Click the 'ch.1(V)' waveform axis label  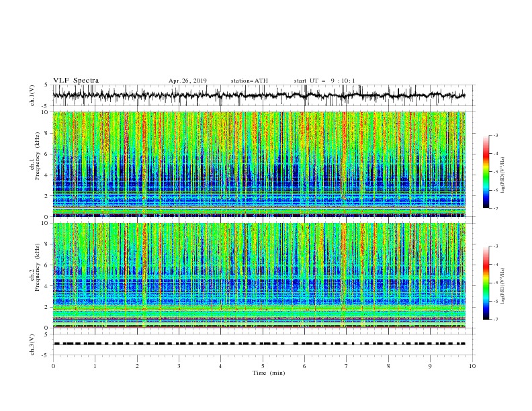pos(32,95)
